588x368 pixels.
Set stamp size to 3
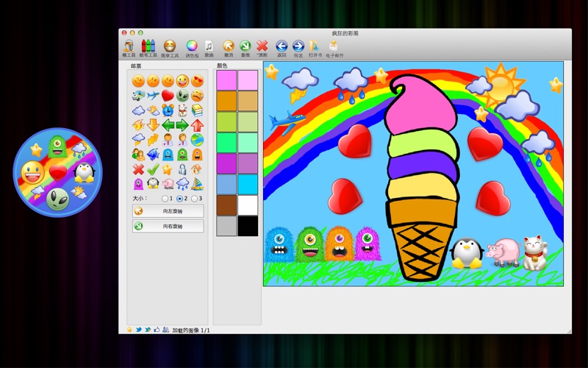tap(194, 198)
